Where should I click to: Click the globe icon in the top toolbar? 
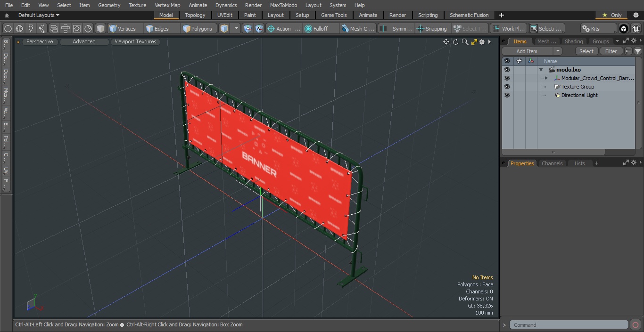[19, 29]
